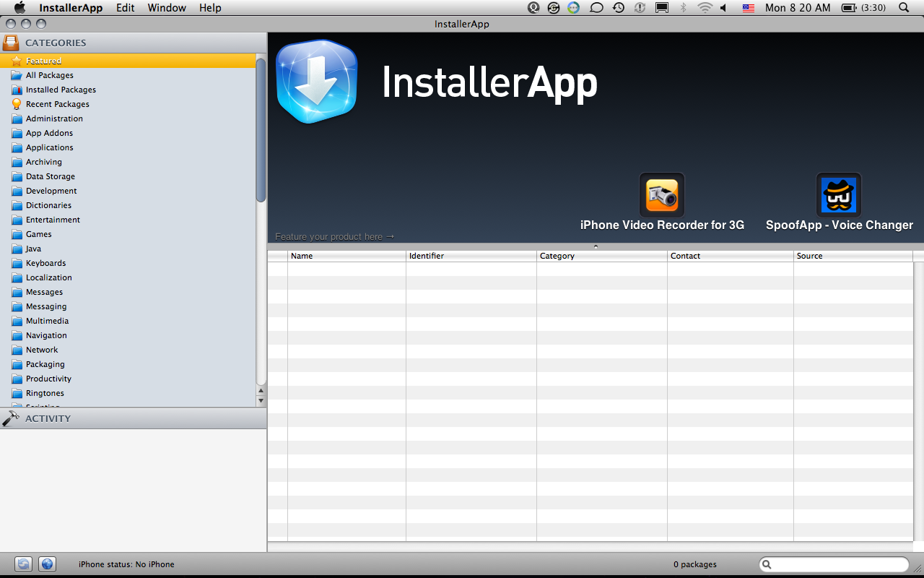924x578 pixels.
Task: Click the Wi-Fi icon in menu bar
Action: pyautogui.click(x=705, y=8)
